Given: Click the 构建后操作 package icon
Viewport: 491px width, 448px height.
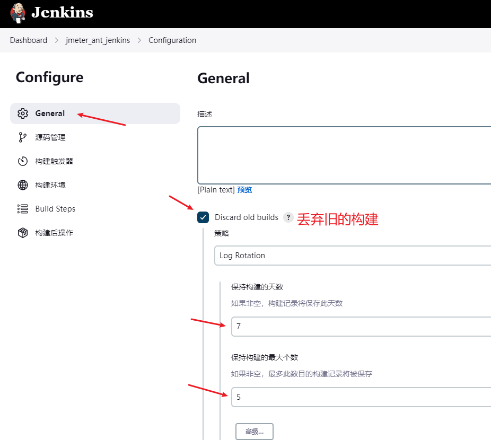Looking at the screenshot, I should coord(23,233).
